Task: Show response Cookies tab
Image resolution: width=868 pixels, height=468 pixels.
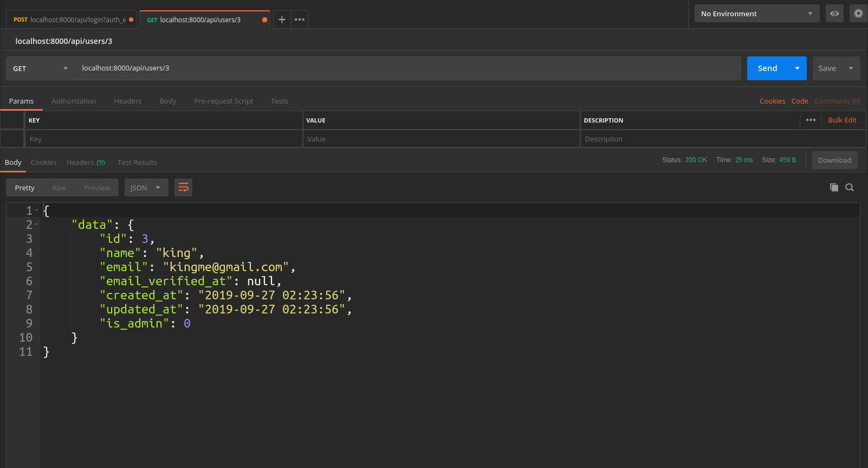Action: (44, 163)
